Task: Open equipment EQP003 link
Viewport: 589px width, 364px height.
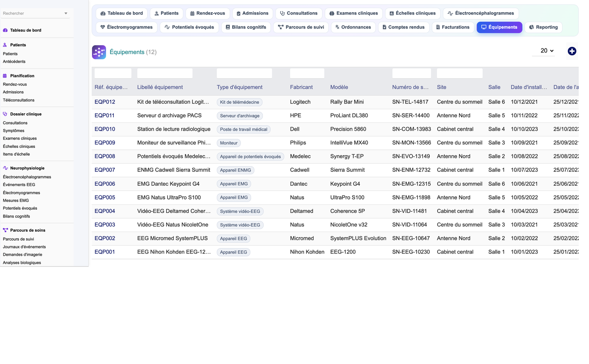Action: pos(105,225)
